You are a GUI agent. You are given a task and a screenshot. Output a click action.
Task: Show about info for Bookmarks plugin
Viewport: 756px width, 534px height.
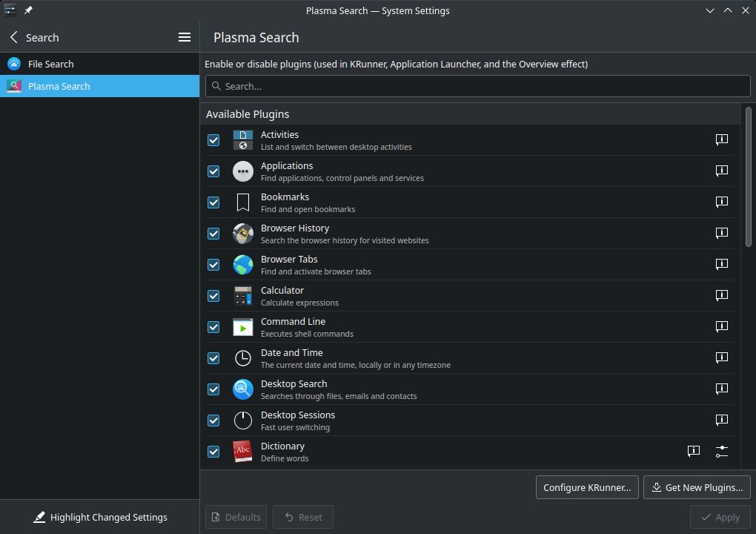coord(721,202)
